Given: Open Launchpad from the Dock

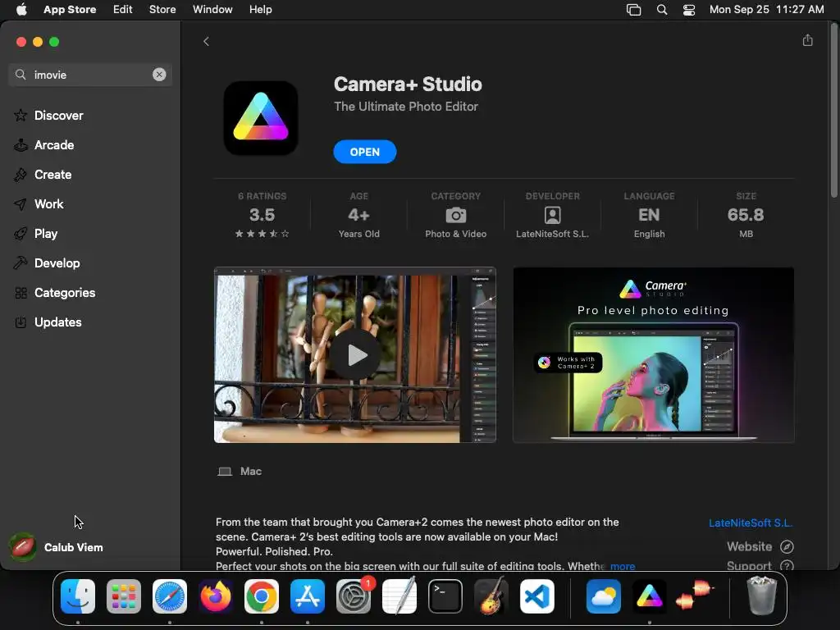Looking at the screenshot, I should pos(124,596).
